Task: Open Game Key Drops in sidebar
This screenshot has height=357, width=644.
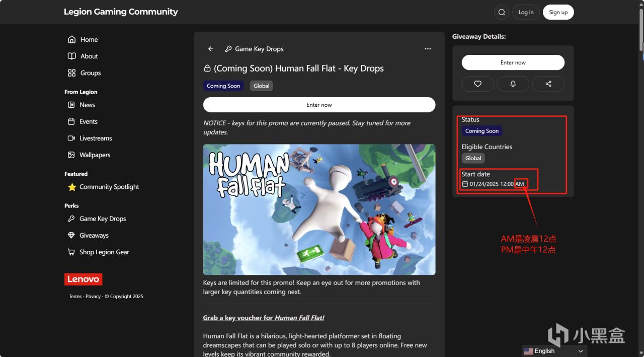Action: click(103, 219)
